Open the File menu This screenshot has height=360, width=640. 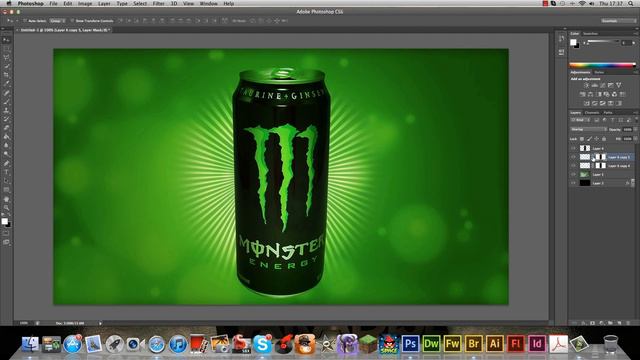pyautogui.click(x=53, y=3)
